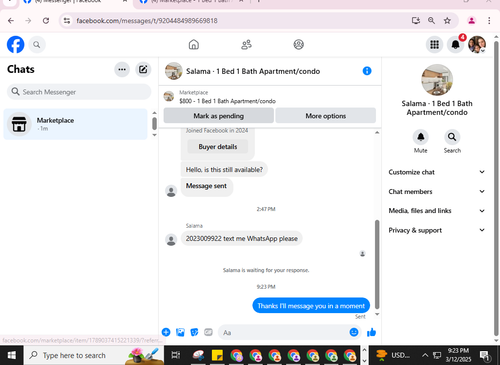Image resolution: width=500 pixels, height=365 pixels.
Task: Open the Groups icon in top navigation
Action: (299, 44)
